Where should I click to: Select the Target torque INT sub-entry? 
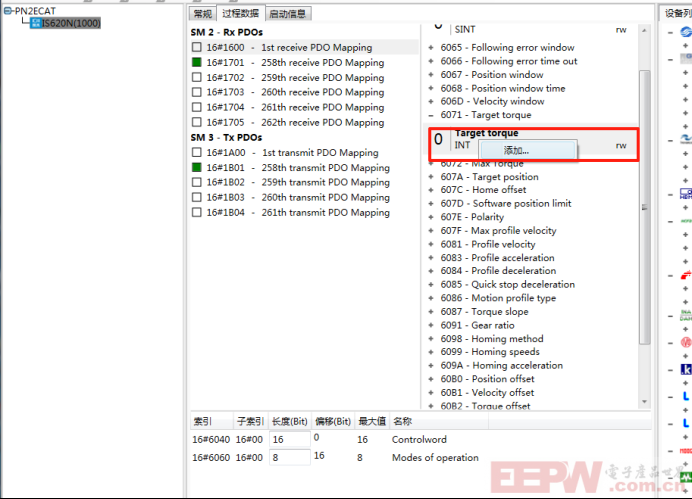(533, 145)
